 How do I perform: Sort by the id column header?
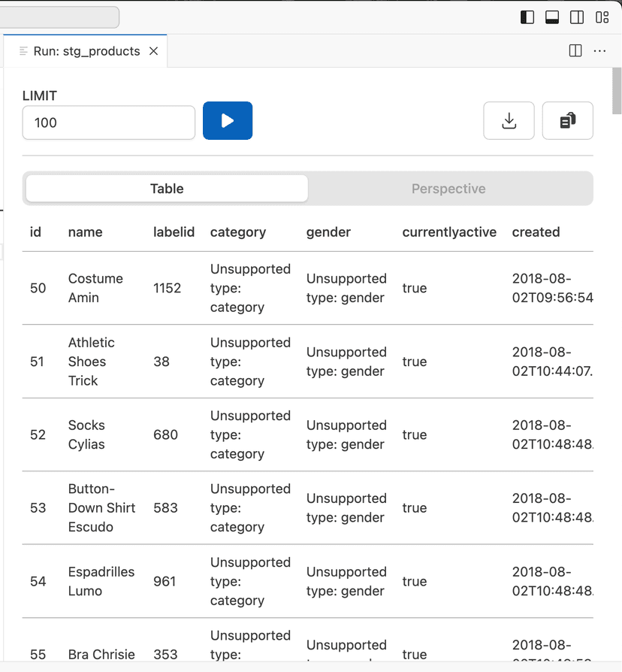click(35, 232)
